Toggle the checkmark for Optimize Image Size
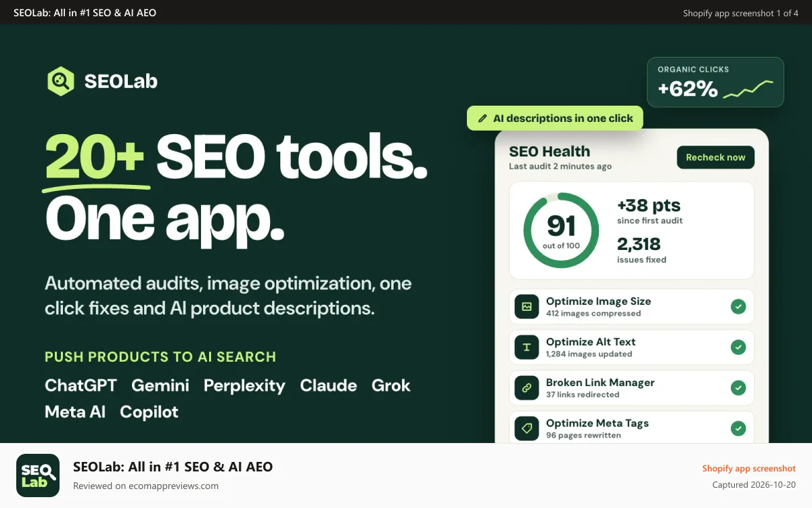This screenshot has width=812, height=508. pos(738,307)
